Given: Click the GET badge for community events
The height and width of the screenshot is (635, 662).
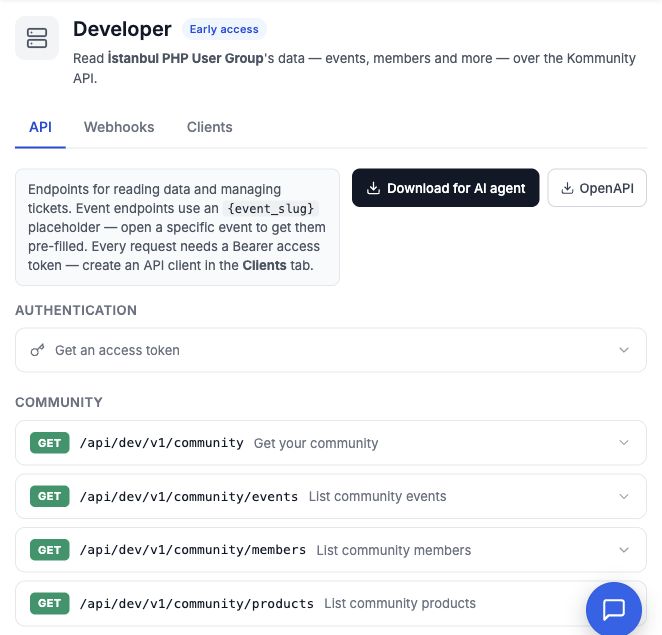Looking at the screenshot, I should pos(49,496).
